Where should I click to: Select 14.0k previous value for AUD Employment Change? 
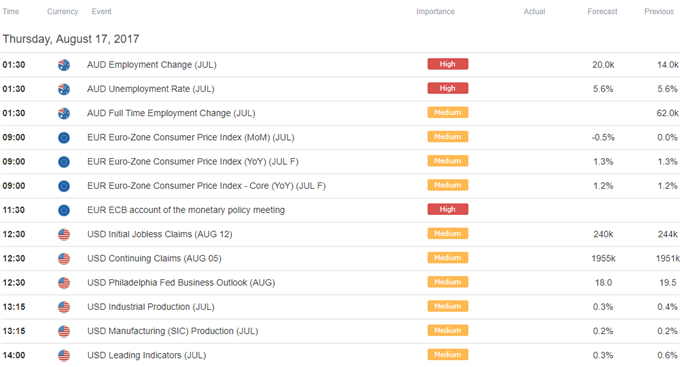667,65
